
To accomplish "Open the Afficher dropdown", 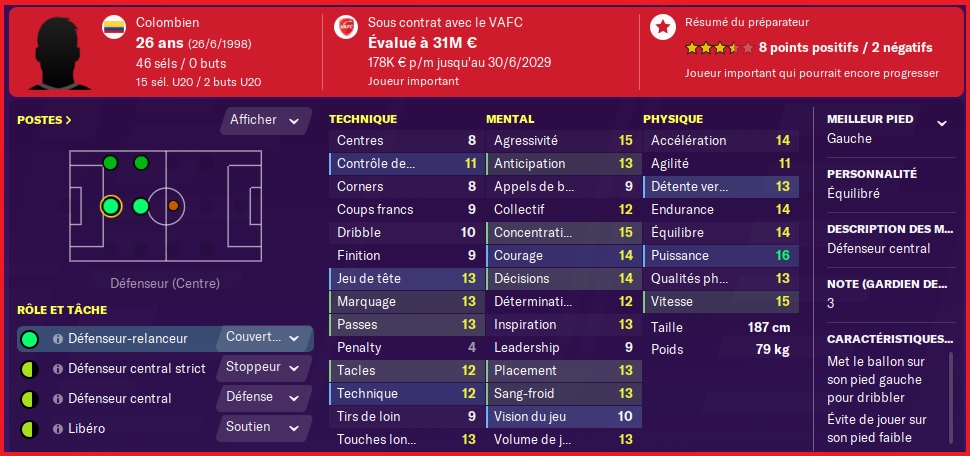I will 265,120.
